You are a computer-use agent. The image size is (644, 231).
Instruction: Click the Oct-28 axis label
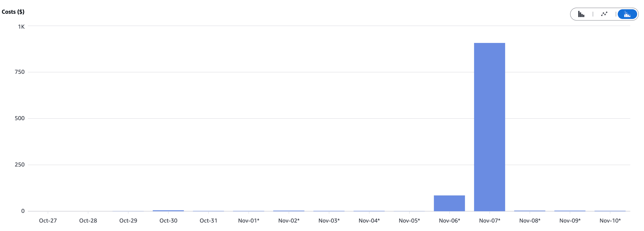[88, 221]
